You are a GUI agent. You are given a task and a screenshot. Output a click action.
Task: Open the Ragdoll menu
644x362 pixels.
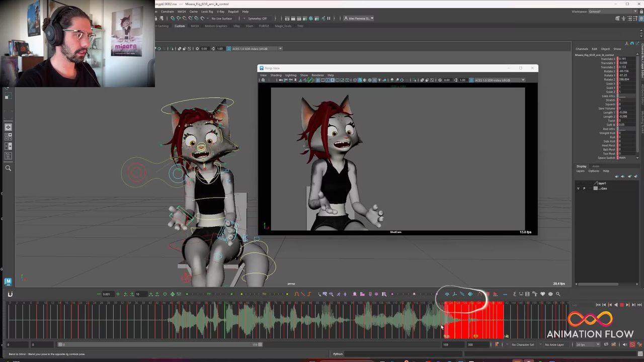tap(233, 12)
